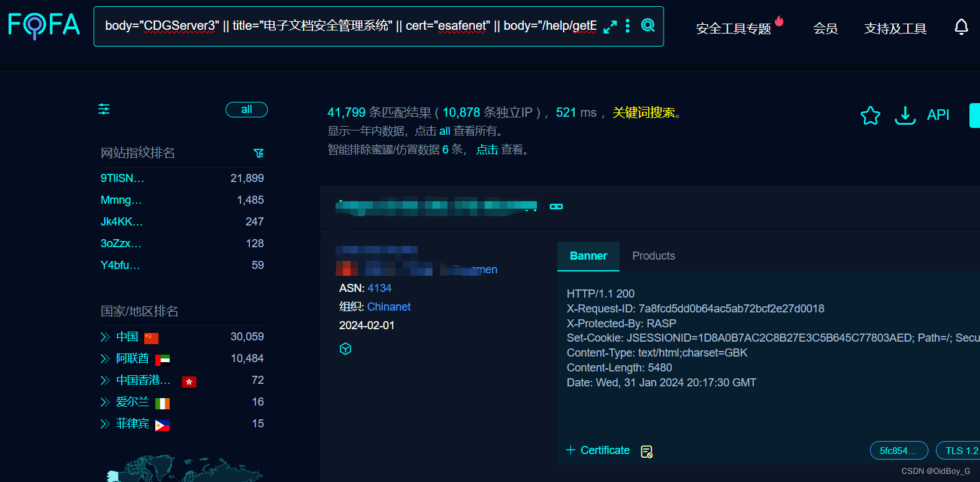Favorite this query with star icon
This screenshot has height=482, width=980.
[870, 116]
